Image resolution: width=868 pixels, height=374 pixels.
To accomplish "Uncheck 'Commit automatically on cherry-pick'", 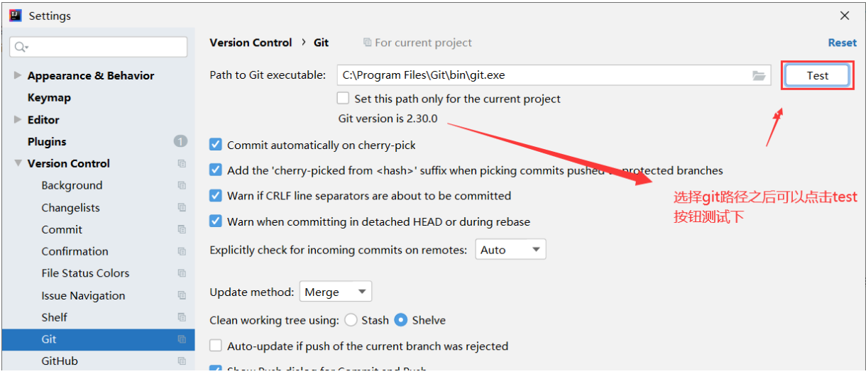I will click(216, 145).
